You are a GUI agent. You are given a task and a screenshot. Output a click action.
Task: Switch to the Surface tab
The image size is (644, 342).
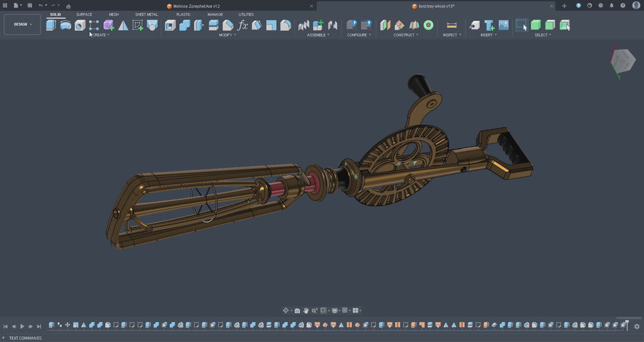[x=84, y=14]
